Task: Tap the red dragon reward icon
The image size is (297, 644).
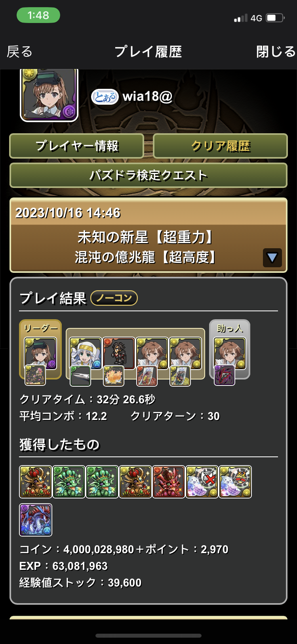Action: [x=169, y=482]
